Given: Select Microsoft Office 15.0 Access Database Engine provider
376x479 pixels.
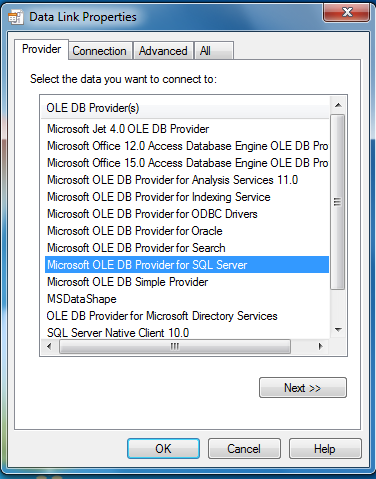Looking at the screenshot, I should [187, 163].
